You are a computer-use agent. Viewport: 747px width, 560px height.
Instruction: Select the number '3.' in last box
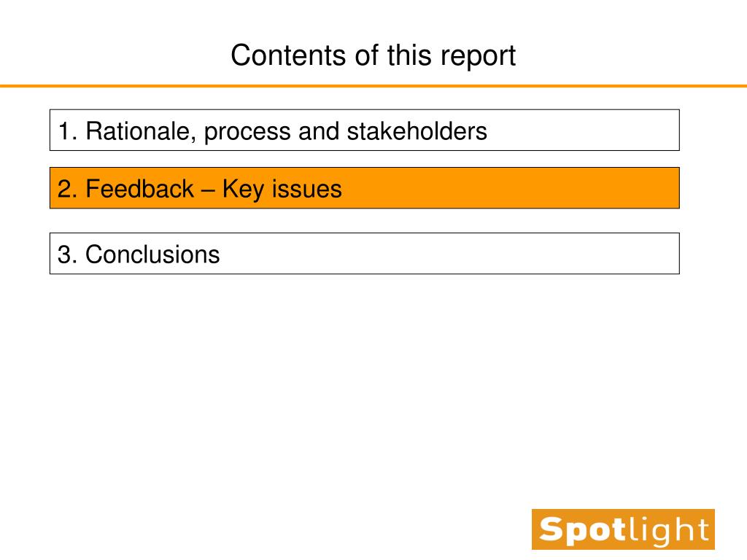pos(67,254)
